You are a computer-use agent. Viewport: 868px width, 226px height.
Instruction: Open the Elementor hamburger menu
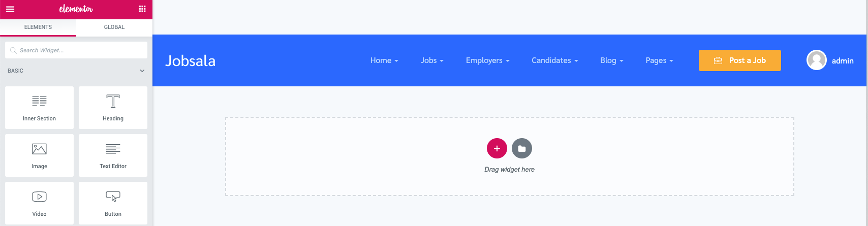tap(10, 9)
